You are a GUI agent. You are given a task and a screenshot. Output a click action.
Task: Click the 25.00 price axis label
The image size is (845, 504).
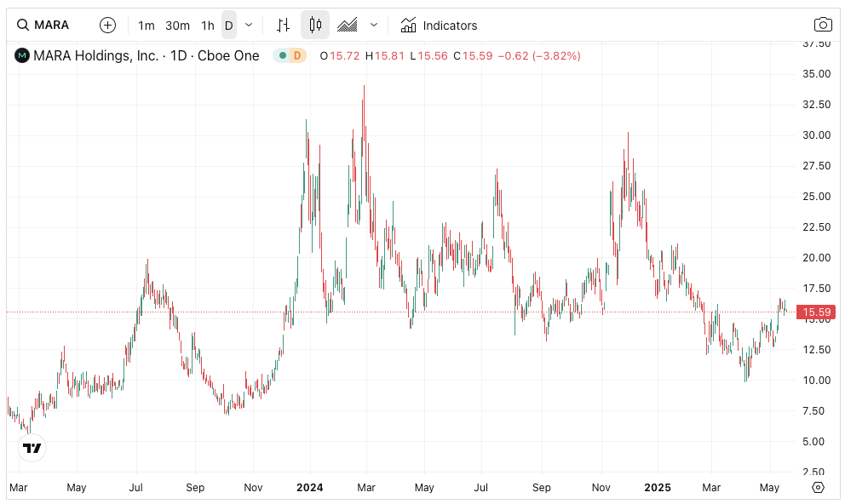click(x=816, y=197)
